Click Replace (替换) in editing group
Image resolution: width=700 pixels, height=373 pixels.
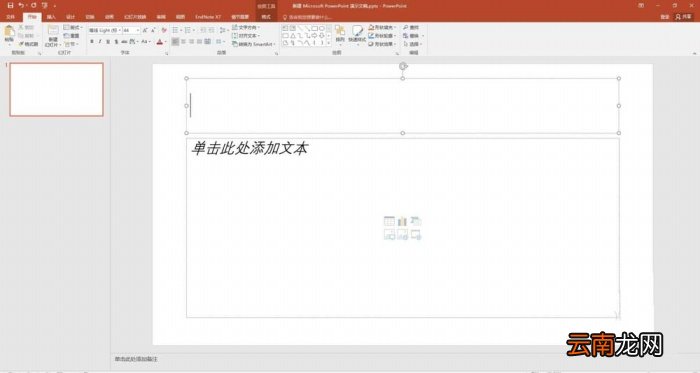click(413, 36)
